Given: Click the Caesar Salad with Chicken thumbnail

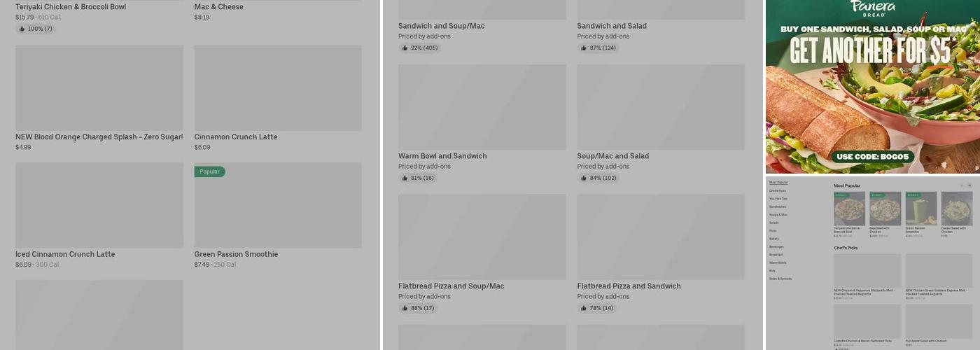Looking at the screenshot, I should (x=956, y=209).
